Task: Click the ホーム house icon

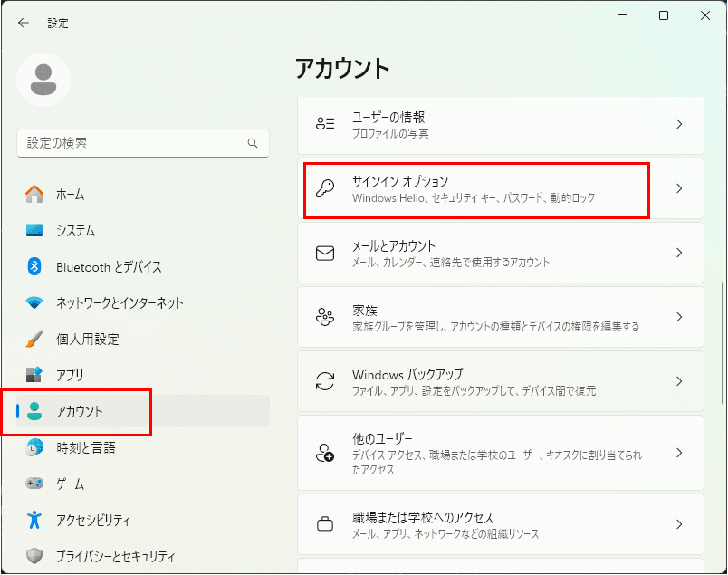Action: click(34, 194)
